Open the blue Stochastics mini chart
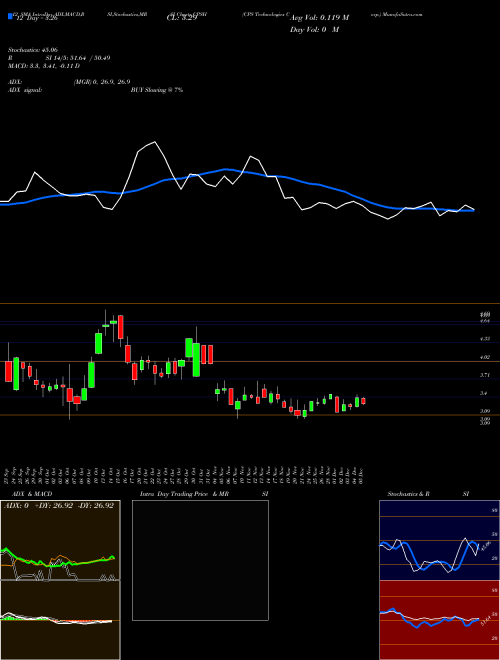Viewport: 500px width, 660px height. tap(439, 540)
